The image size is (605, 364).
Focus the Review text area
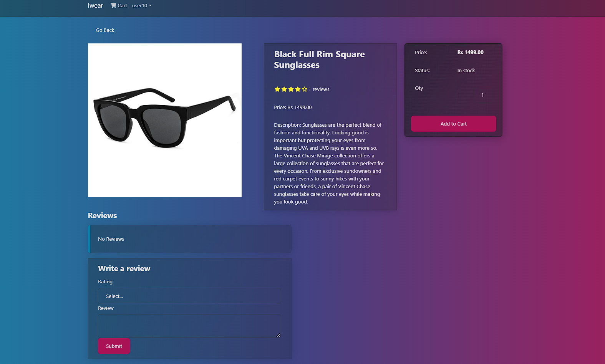pyautogui.click(x=189, y=326)
